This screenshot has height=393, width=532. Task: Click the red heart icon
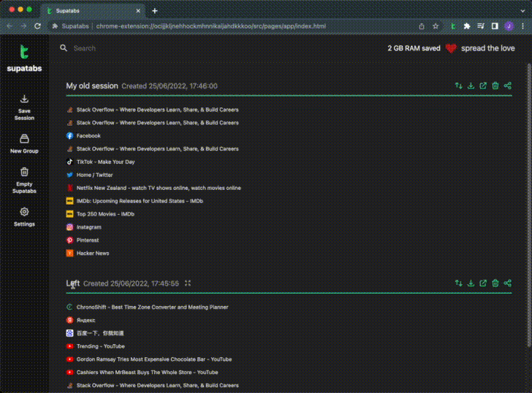(451, 48)
